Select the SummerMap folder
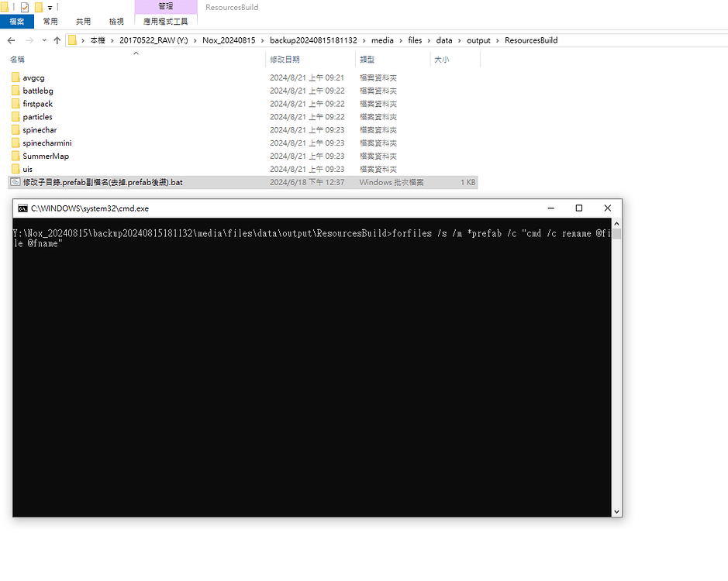Viewport: 728px width, 581px height. coord(45,156)
